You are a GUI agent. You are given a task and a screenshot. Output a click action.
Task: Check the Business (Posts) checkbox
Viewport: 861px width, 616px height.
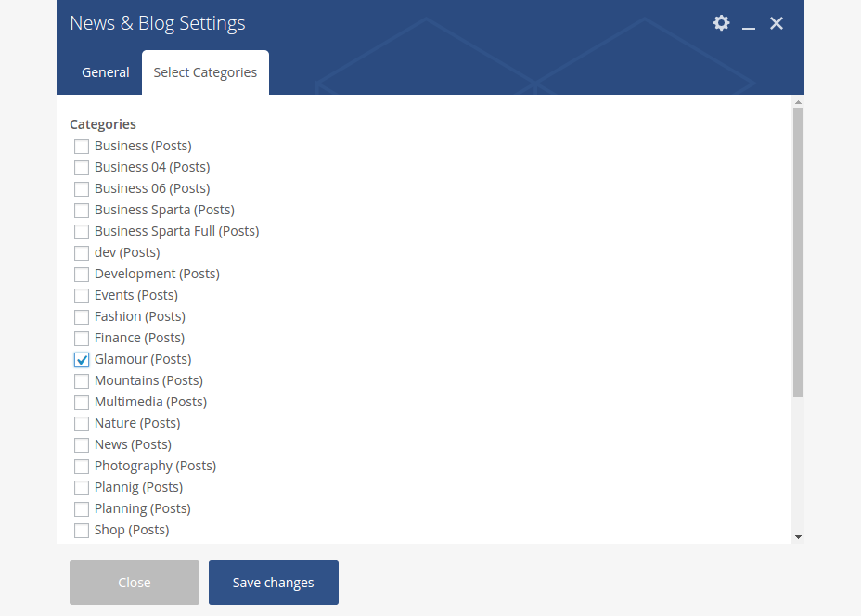click(x=82, y=147)
